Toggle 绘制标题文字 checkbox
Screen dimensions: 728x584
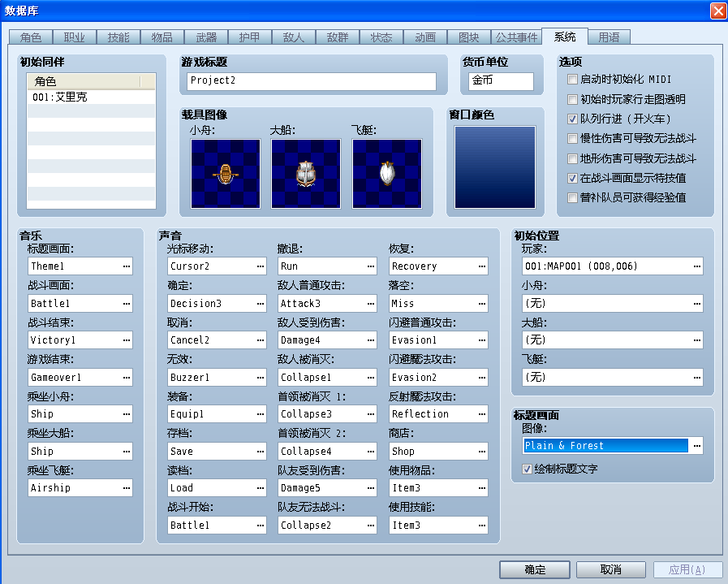(527, 469)
